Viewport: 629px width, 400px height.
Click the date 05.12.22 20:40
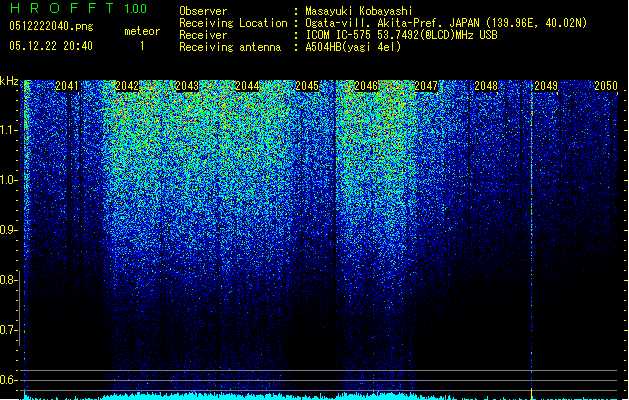click(x=51, y=46)
